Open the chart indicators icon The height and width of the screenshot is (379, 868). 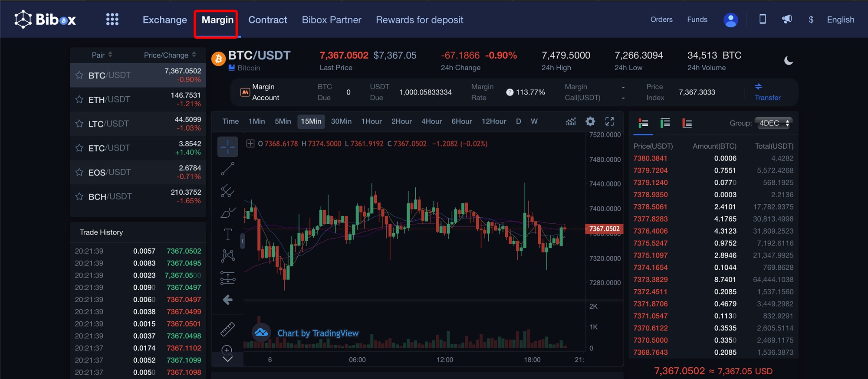tap(571, 121)
